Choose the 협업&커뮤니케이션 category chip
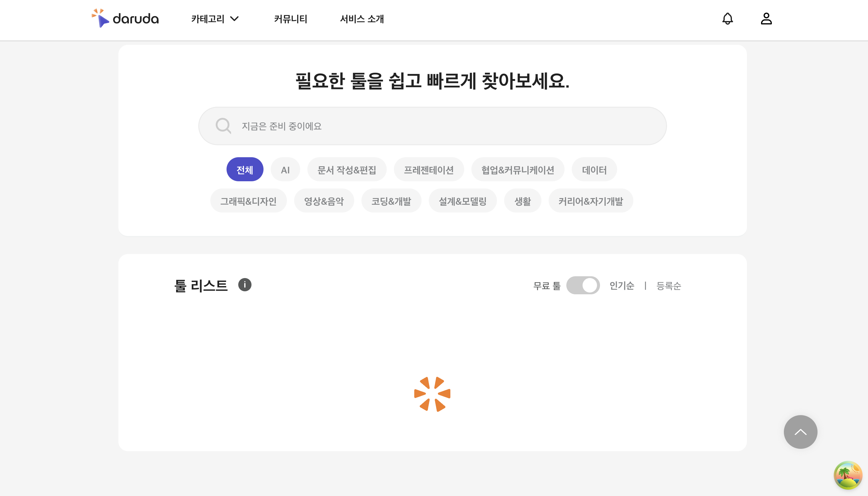Screen dimensions: 868x496 click(517, 170)
